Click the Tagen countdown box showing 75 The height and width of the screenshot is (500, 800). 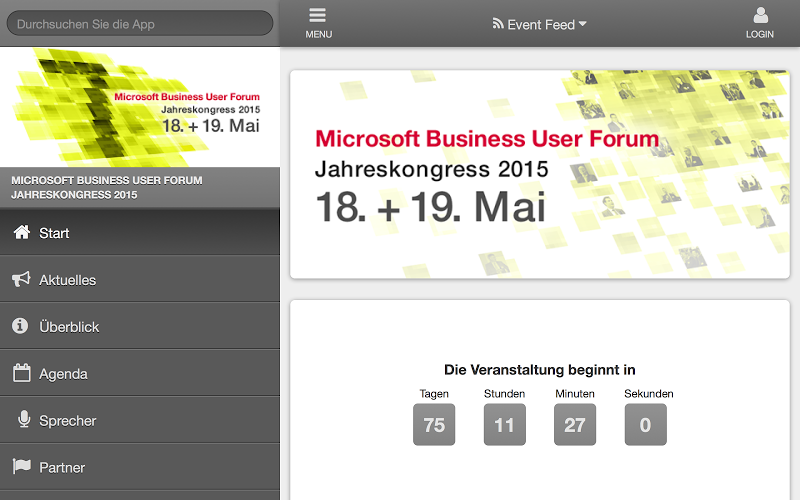tap(434, 425)
